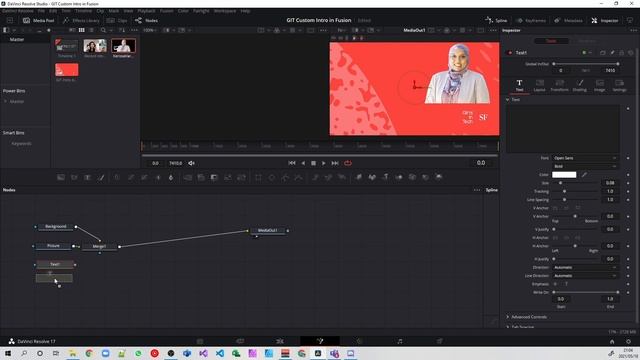
Task: Toggle the Clips panel
Action: coord(117,20)
